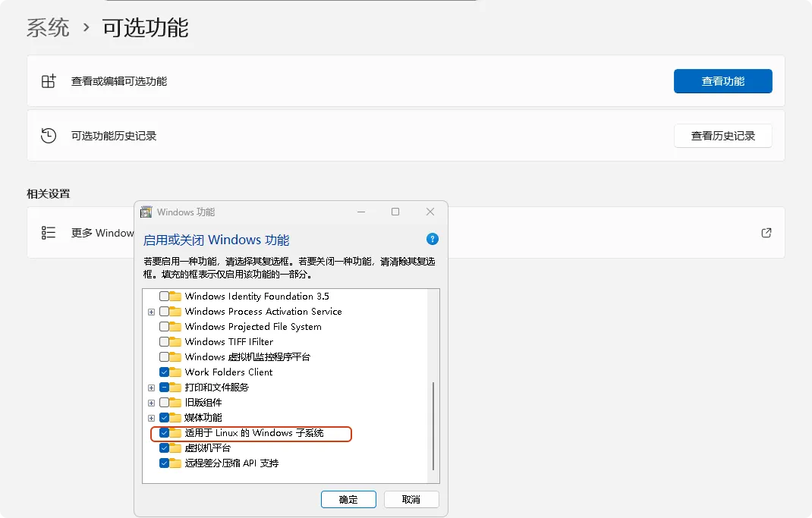812x518 pixels.
Task: Select Windows 虚拟机监控程序平台 label
Action: [247, 357]
